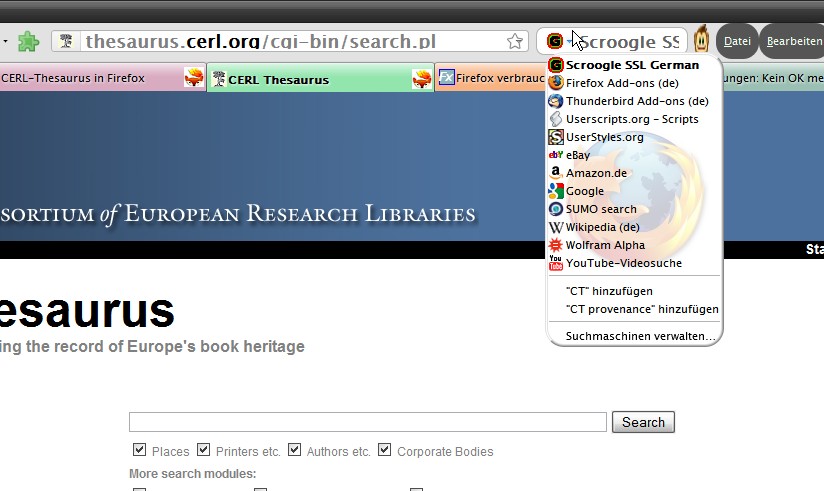Toggle the Places checkbox
824x491 pixels.
(x=139, y=450)
